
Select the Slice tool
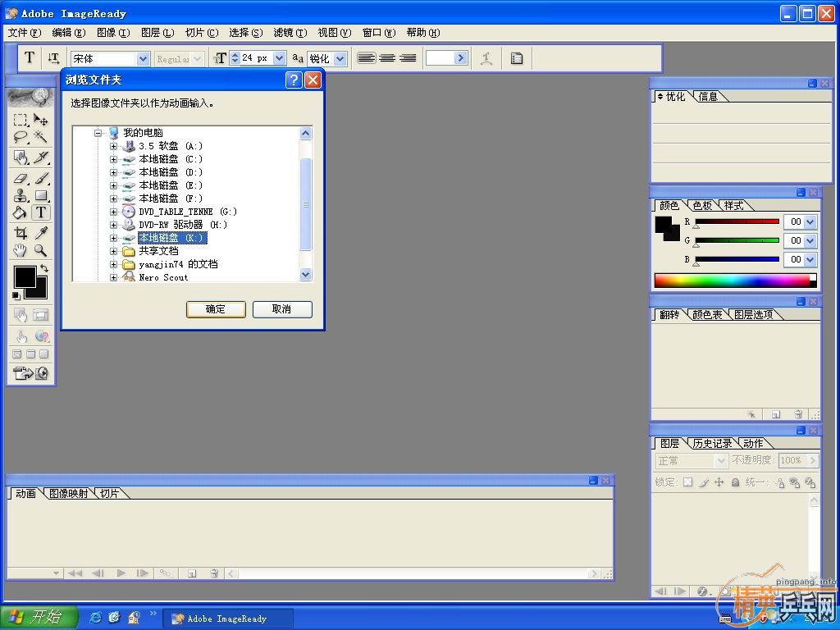[41, 157]
